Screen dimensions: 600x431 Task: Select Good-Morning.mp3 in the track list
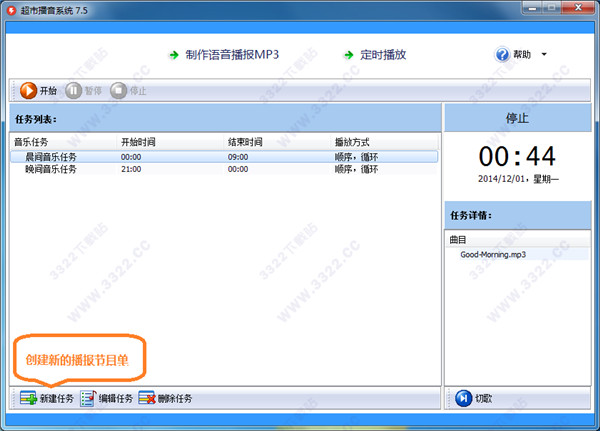[x=493, y=255]
